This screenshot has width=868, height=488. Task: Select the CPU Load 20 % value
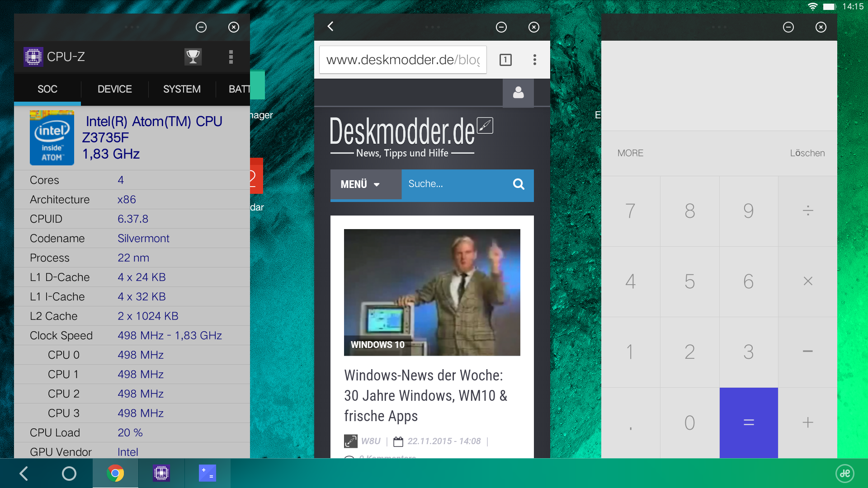click(130, 432)
